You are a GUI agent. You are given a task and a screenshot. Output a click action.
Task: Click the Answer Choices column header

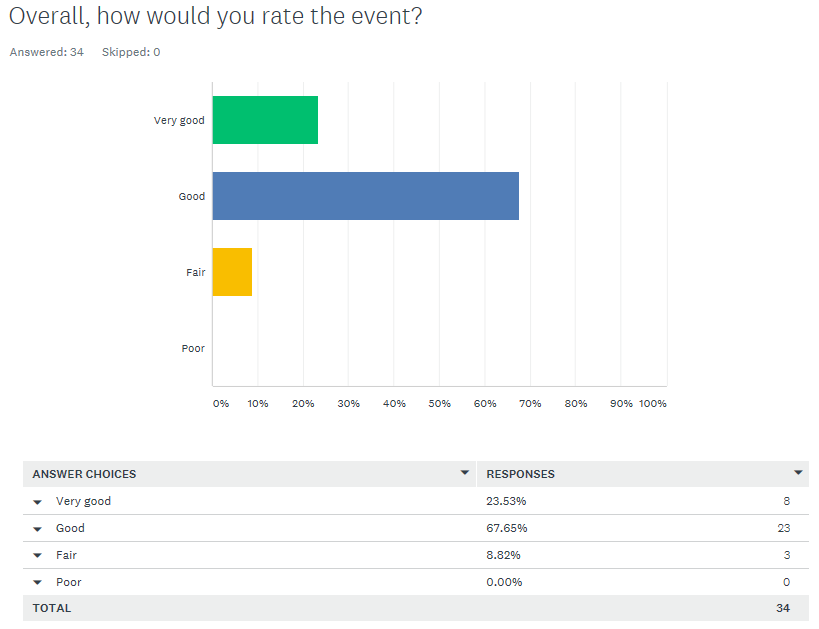[x=85, y=474]
